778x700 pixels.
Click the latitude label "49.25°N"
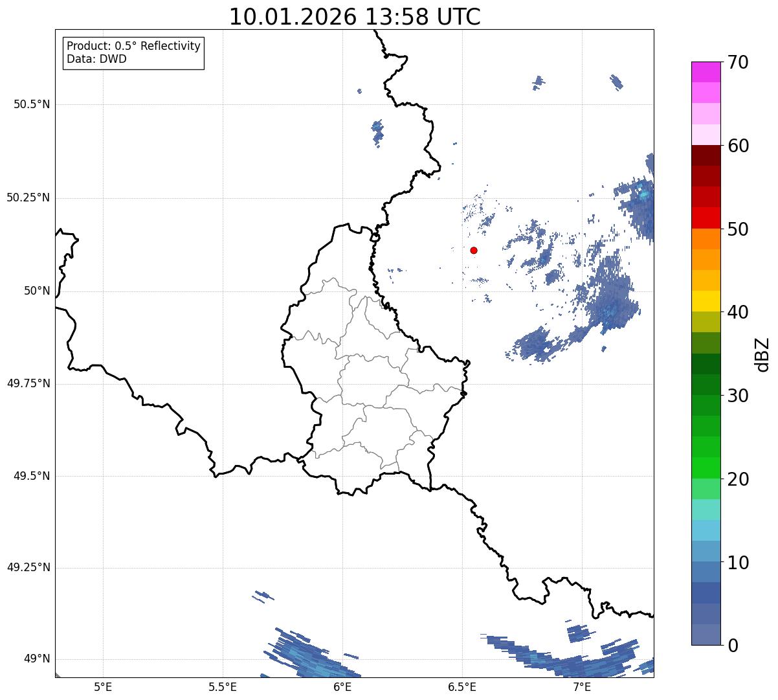[x=28, y=567]
